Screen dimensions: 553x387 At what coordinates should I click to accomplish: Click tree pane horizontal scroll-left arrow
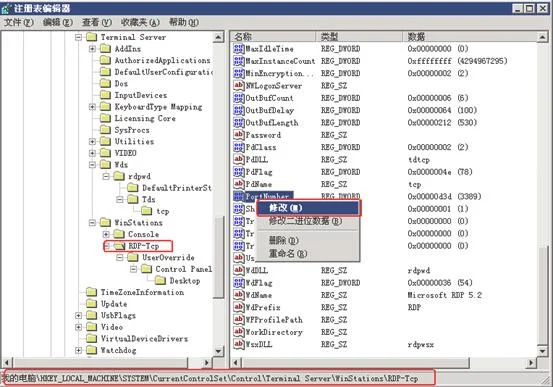click(7, 362)
